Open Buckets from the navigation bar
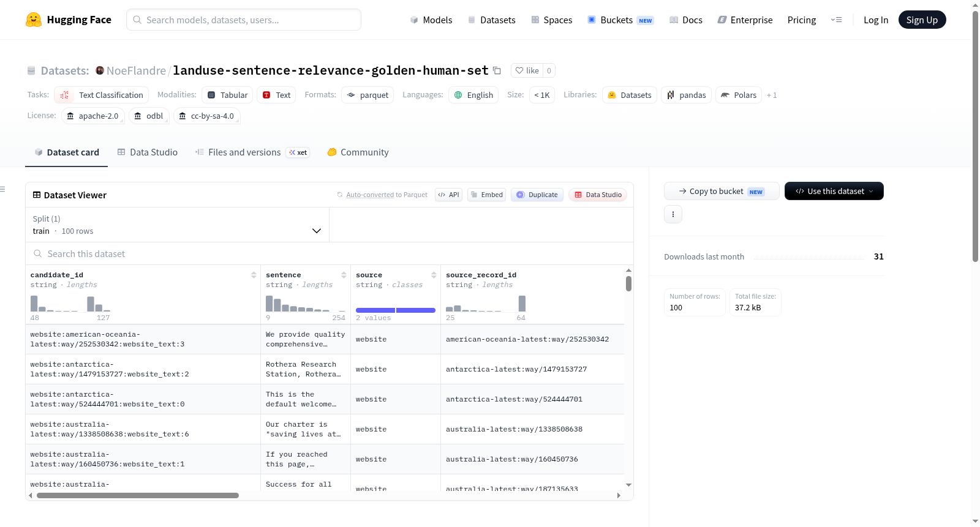Viewport: 980px width, 527px height. pyautogui.click(x=620, y=20)
